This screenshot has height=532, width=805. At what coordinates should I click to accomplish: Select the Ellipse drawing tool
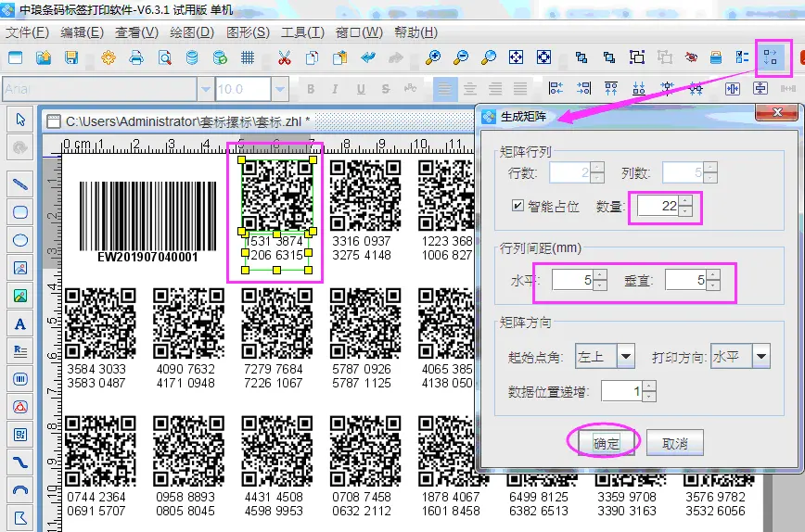pyautogui.click(x=20, y=240)
